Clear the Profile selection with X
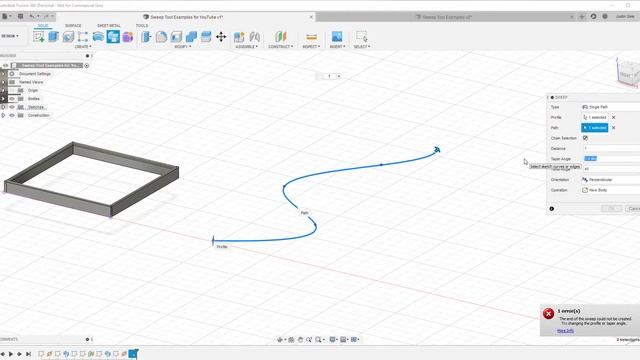 coord(613,118)
